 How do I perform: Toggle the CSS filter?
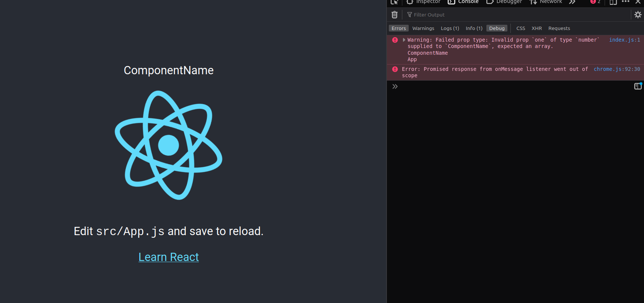pos(521,28)
